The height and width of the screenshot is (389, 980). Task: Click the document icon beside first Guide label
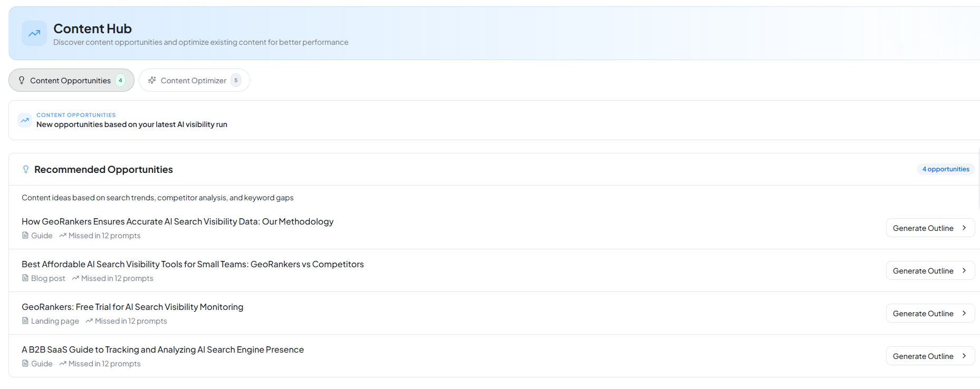pyautogui.click(x=25, y=235)
